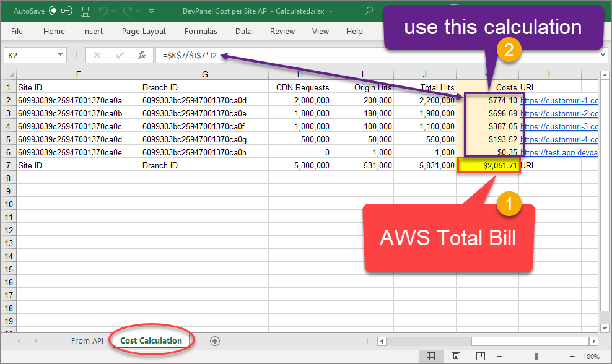Viewport: 612px width, 364px height.
Task: Expand the formula bar chevron
Action: [604, 55]
